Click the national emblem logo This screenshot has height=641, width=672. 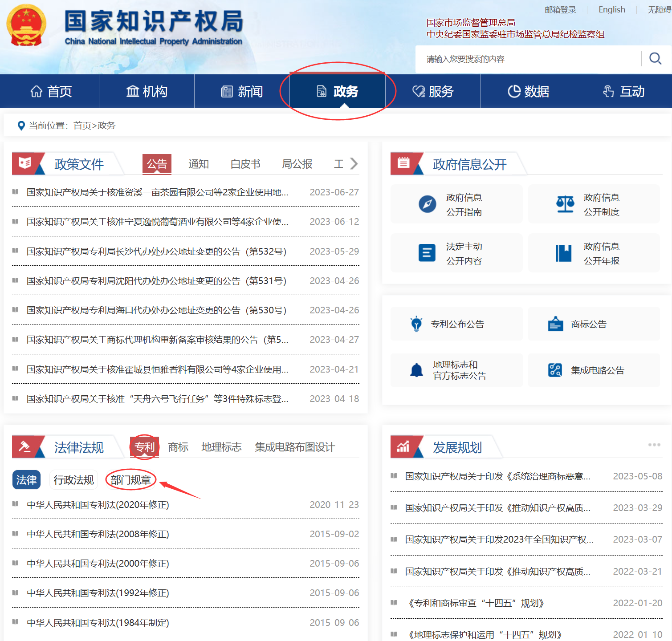(27, 25)
